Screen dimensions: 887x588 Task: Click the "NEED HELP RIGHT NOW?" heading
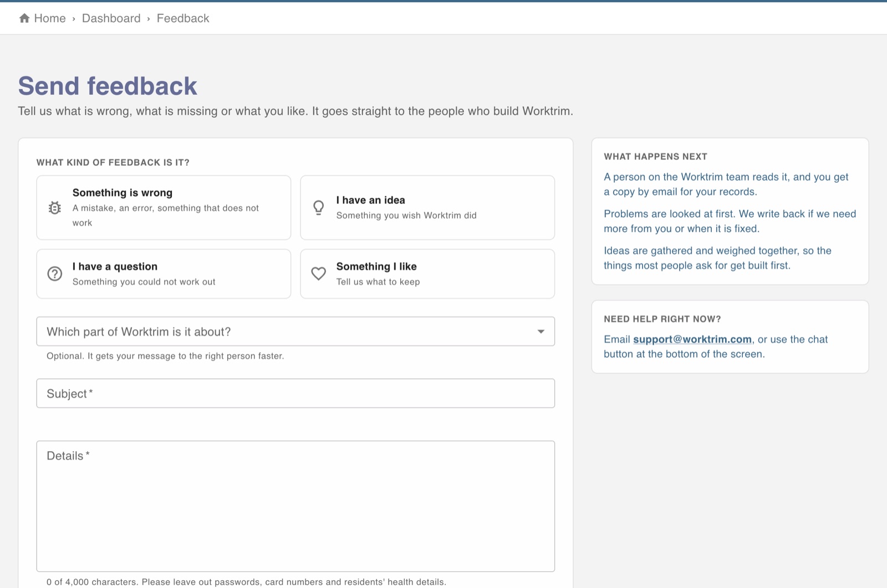[662, 319]
